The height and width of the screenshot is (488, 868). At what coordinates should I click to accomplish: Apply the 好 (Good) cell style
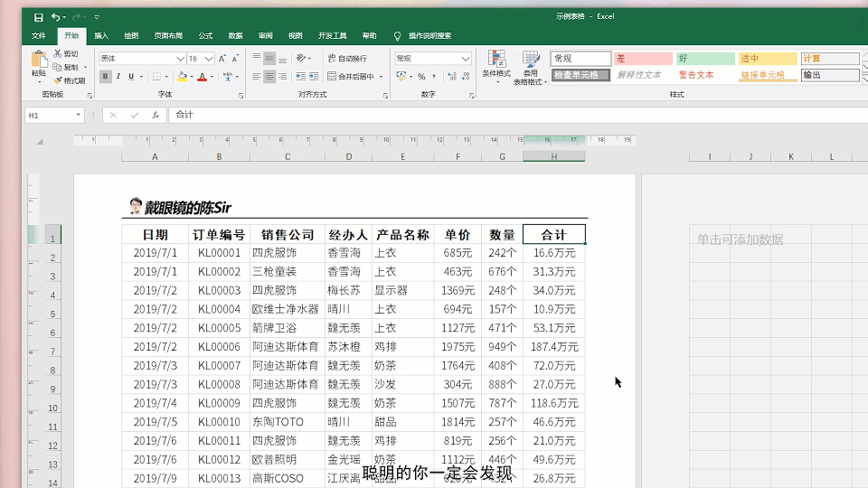pyautogui.click(x=706, y=58)
